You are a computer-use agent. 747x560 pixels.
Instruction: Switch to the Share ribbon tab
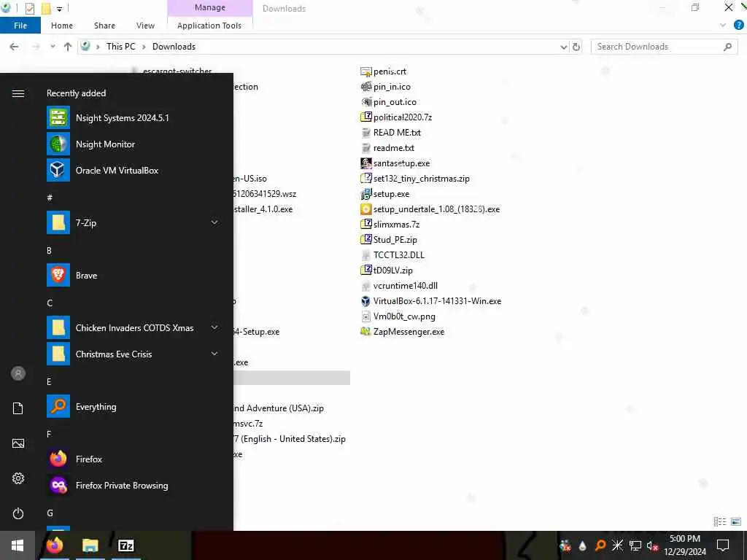tap(104, 26)
